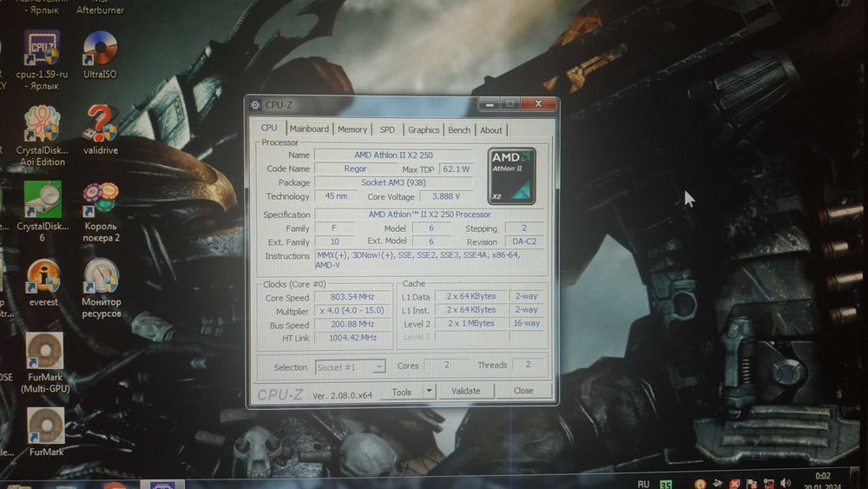Minimize the CPU-Z window
This screenshot has height=489, width=868.
(x=490, y=104)
